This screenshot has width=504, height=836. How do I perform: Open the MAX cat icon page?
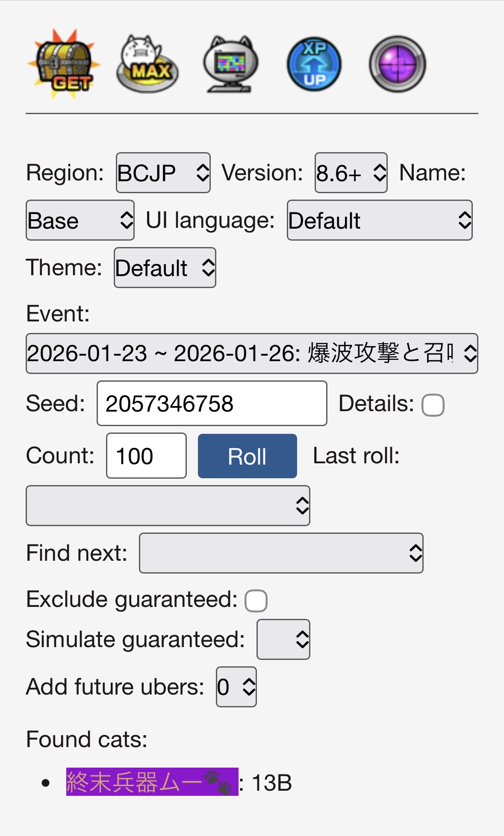click(147, 64)
